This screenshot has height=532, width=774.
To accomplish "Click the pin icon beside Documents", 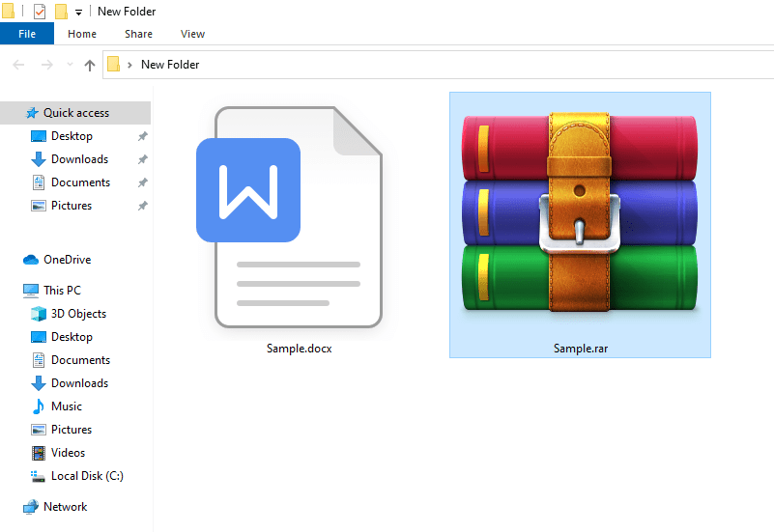I will coord(142,182).
